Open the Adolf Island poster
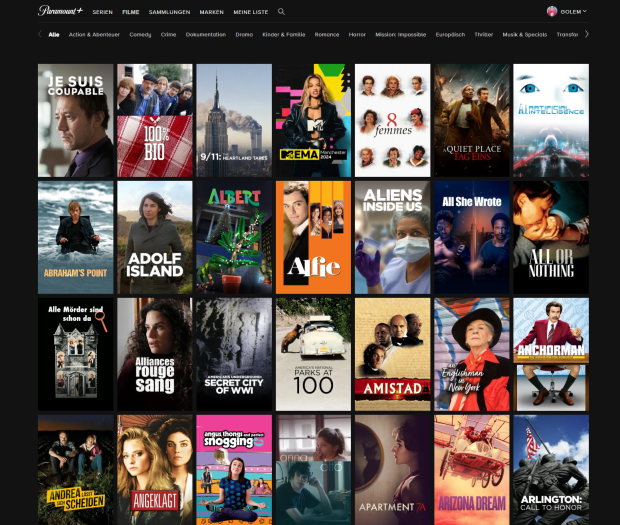Screen dimensions: 620x525 (x=155, y=237)
